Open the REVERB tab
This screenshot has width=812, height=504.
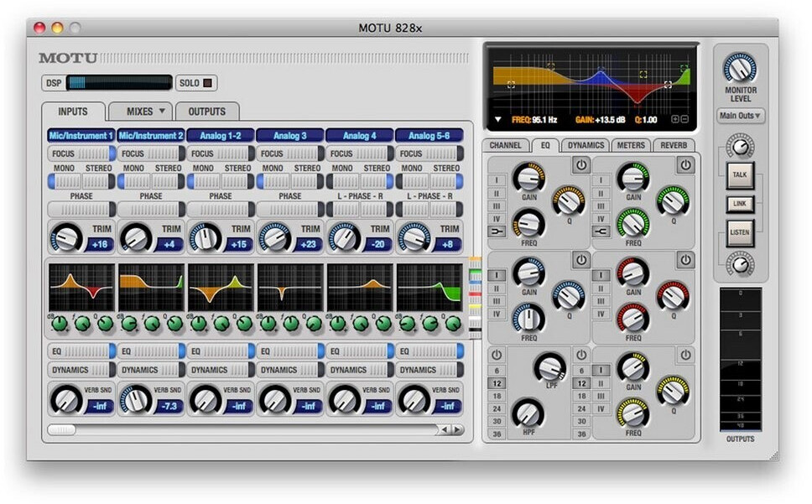coord(674,145)
